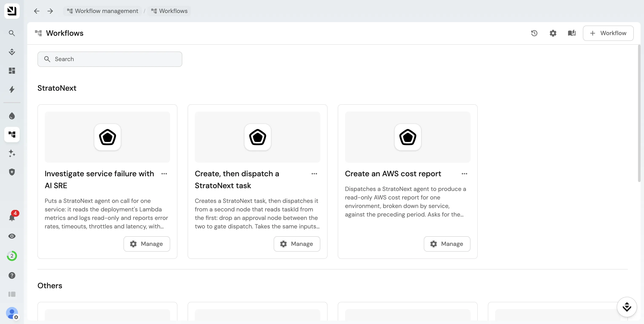The height and width of the screenshot is (324, 644).
Task: Click the Workflows breadcrumb
Action: 169,11
